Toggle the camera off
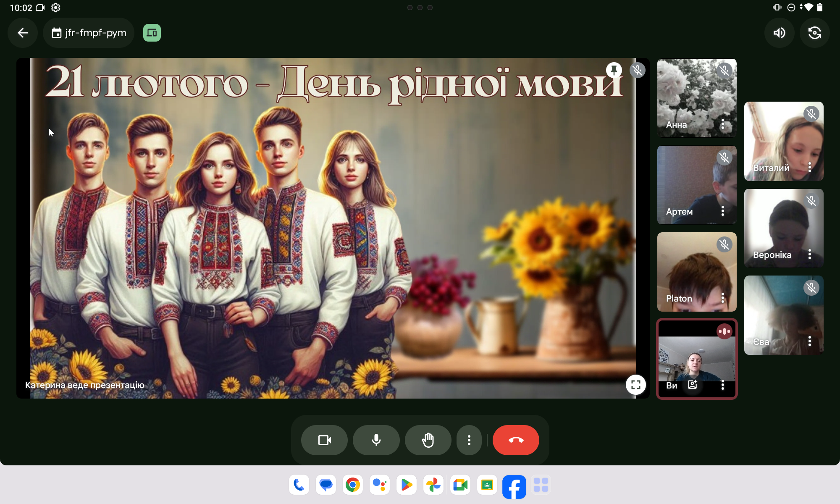This screenshot has height=504, width=840. (x=324, y=440)
